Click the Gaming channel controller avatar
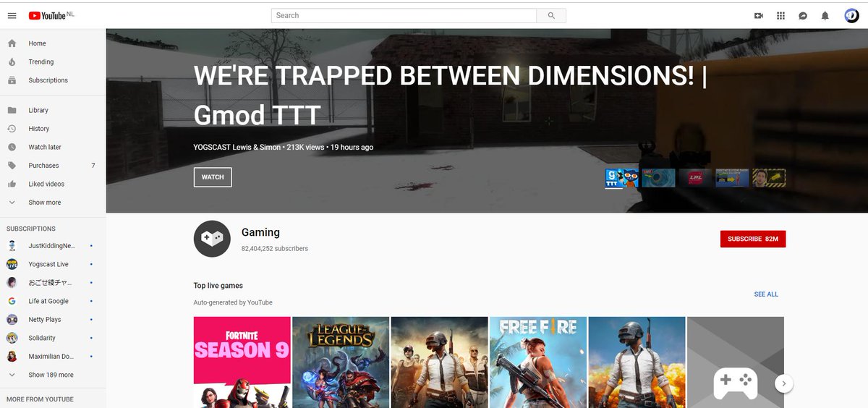Viewport: 868px width, 408px height. coord(212,239)
